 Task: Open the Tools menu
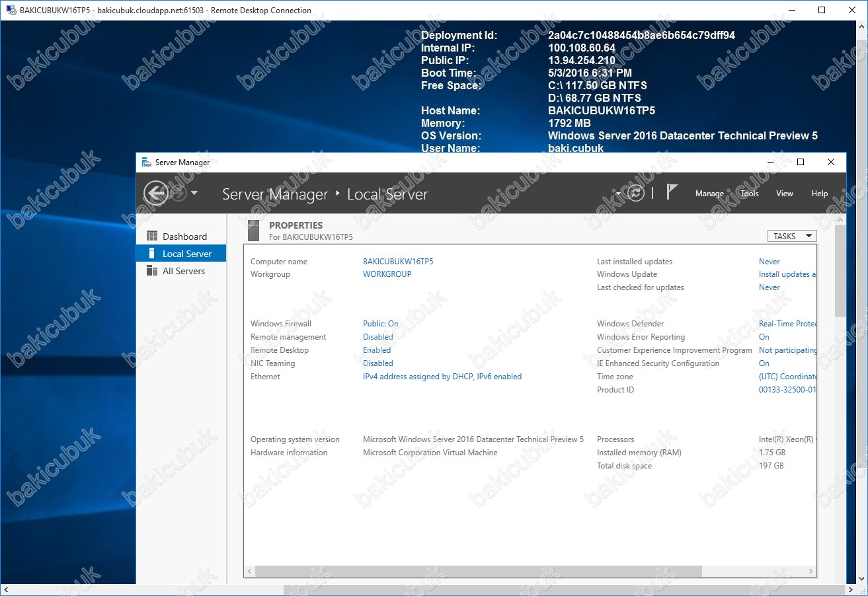750,194
